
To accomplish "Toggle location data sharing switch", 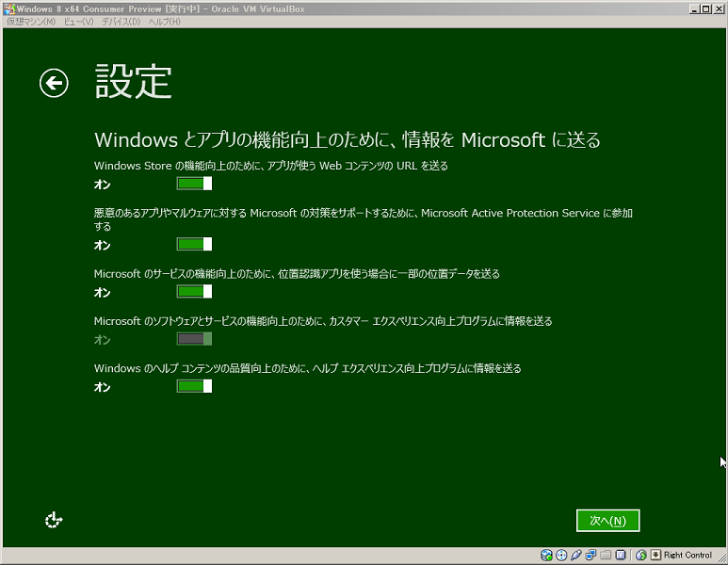I will [x=194, y=292].
